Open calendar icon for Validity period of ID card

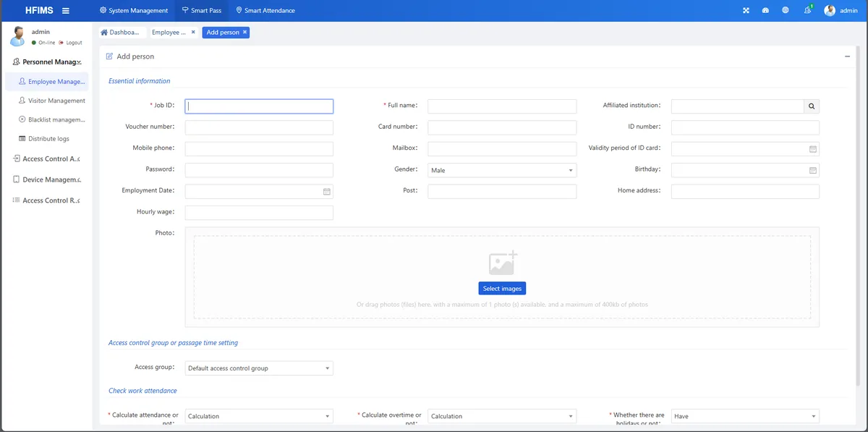point(812,149)
